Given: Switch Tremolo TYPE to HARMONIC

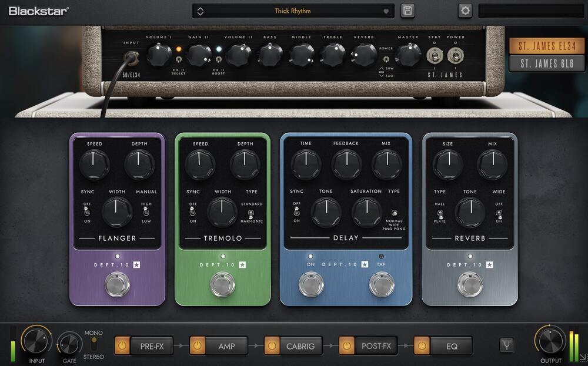Looking at the screenshot, I should (x=252, y=216).
